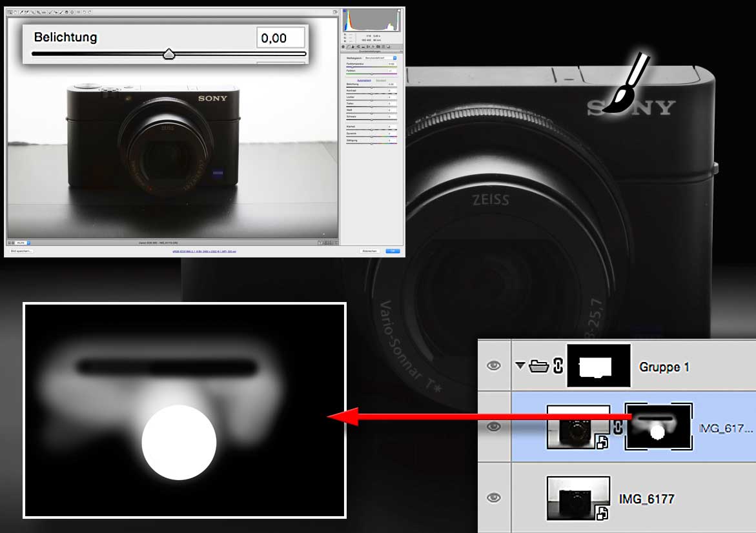Open the Tone Curve panel tab icon
Image resolution: width=756 pixels, height=533 pixels.
coord(347,46)
